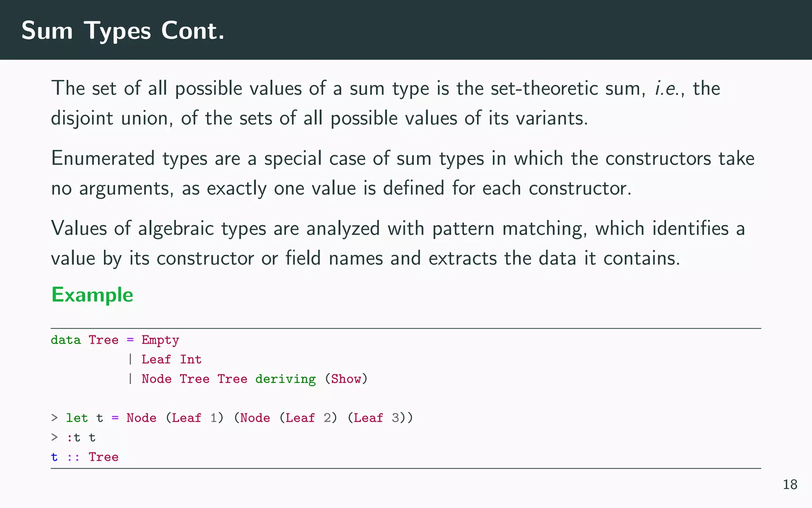Click "Leaf Int" in the data declaration
This screenshot has width=812, height=508.
(x=171, y=360)
